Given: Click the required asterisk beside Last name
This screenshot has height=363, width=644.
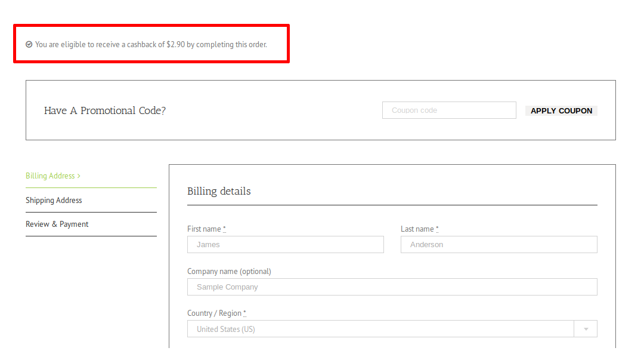Looking at the screenshot, I should (437, 229).
